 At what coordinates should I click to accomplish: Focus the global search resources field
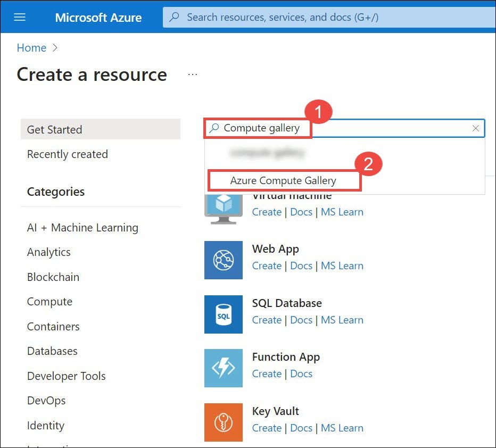point(329,18)
